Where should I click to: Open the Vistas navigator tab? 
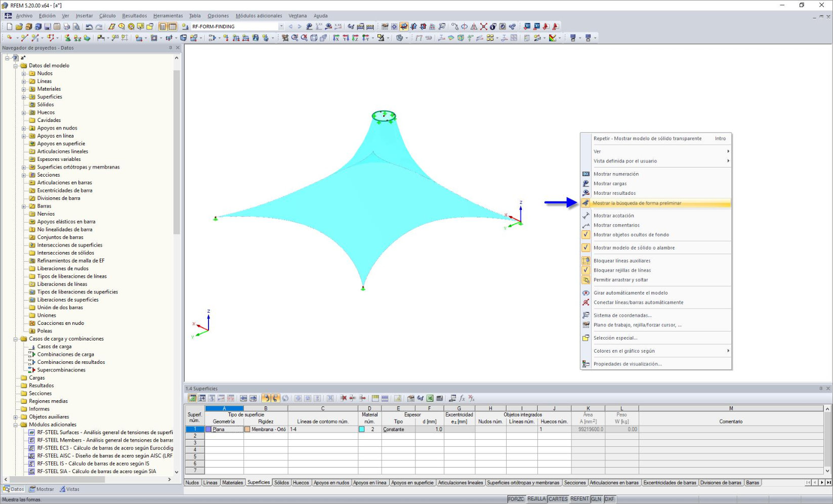[x=69, y=489]
